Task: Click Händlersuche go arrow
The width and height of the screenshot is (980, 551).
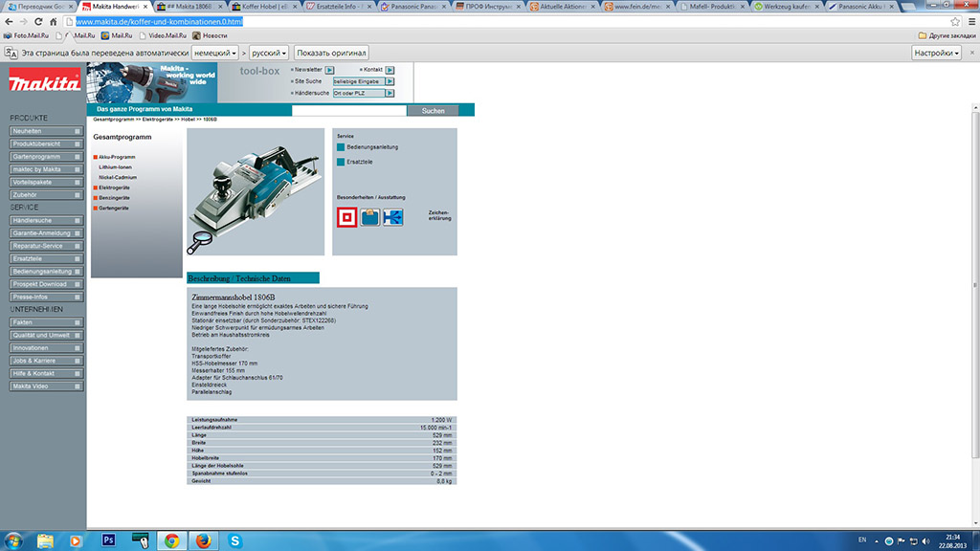Action: click(x=390, y=93)
